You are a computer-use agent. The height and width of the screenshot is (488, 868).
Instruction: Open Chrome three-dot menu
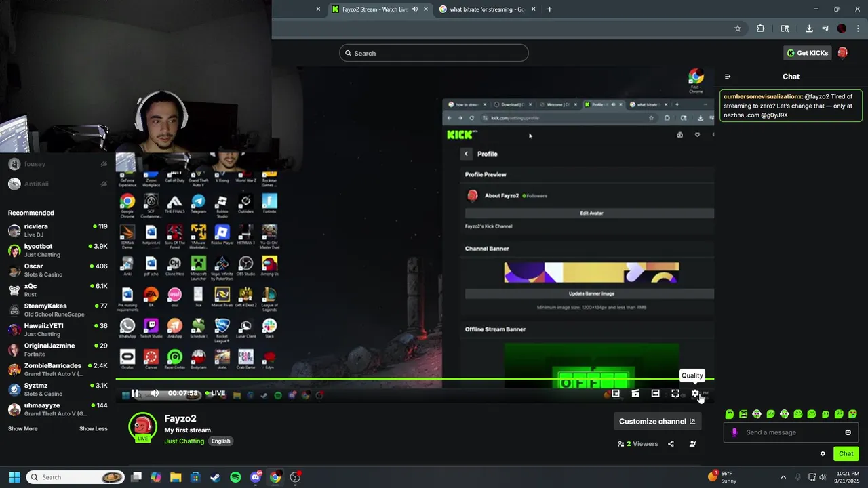click(x=858, y=28)
